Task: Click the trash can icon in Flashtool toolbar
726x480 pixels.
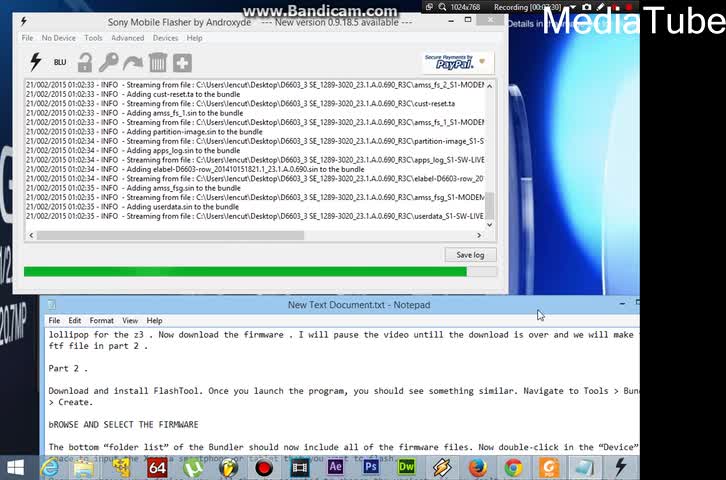Action: (x=158, y=62)
